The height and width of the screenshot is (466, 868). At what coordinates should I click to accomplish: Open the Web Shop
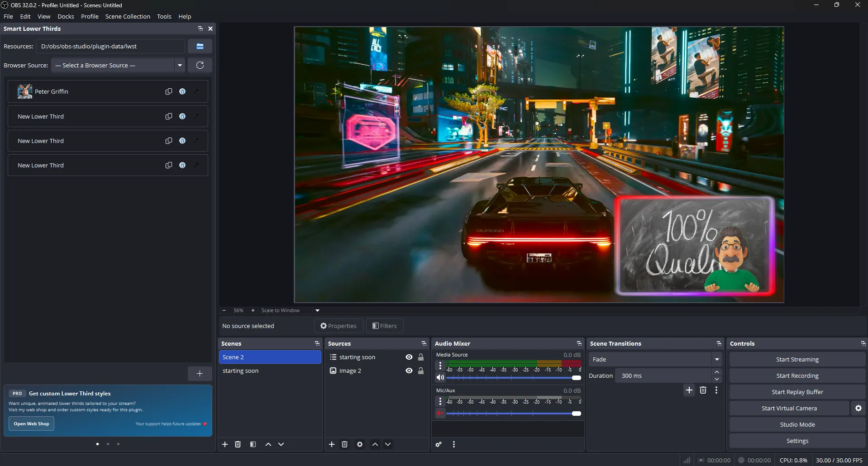tap(31, 423)
